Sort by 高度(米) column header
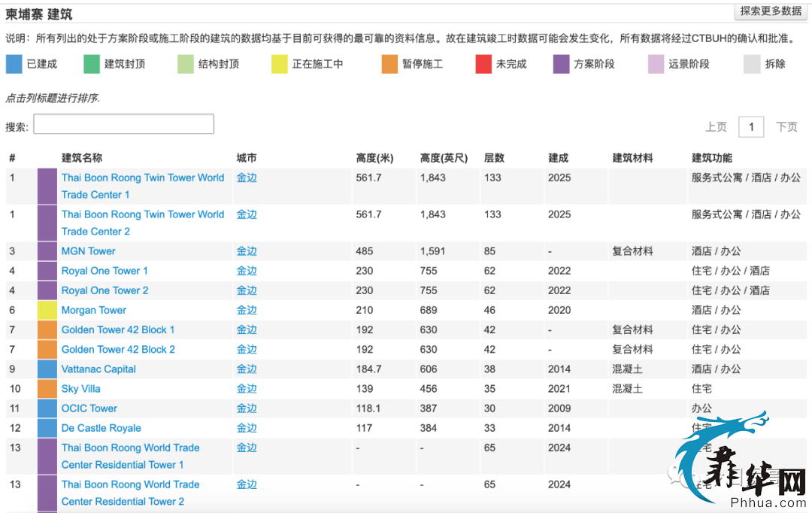Viewport: 812px width, 513px height. [x=374, y=158]
